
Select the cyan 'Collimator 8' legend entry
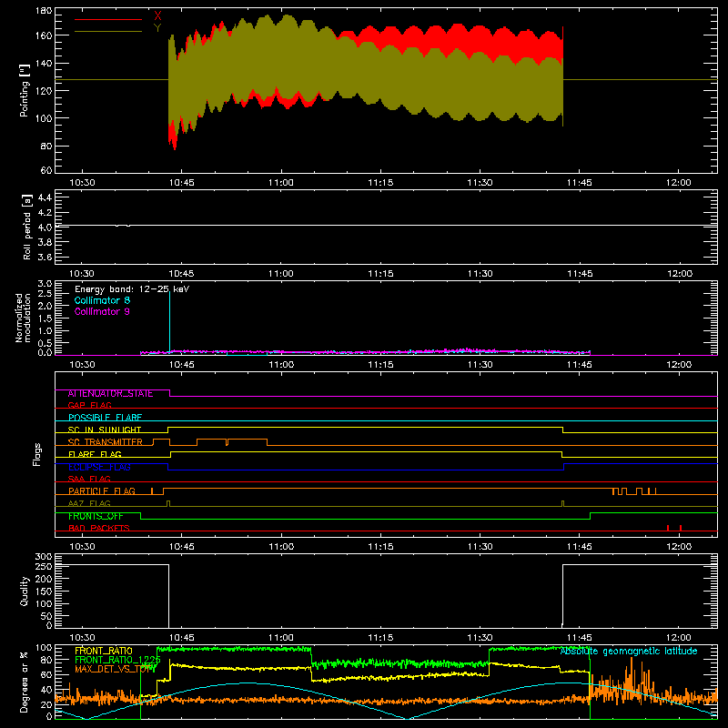click(x=102, y=300)
